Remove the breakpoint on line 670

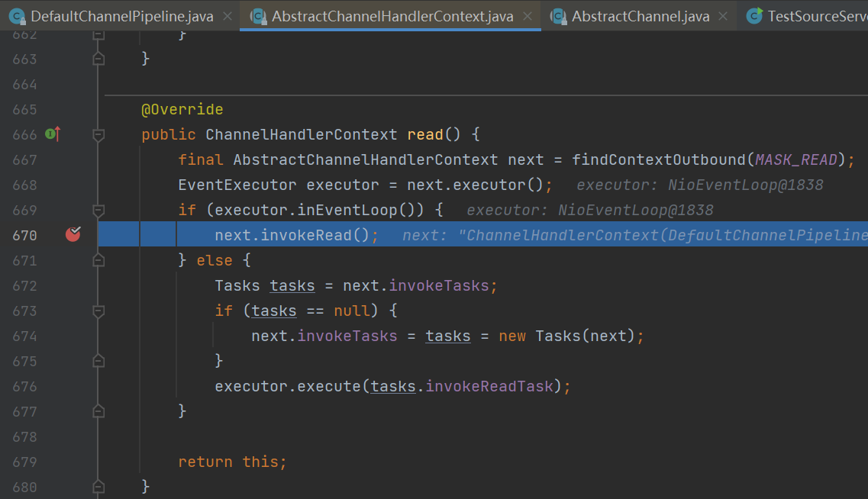[x=73, y=235]
